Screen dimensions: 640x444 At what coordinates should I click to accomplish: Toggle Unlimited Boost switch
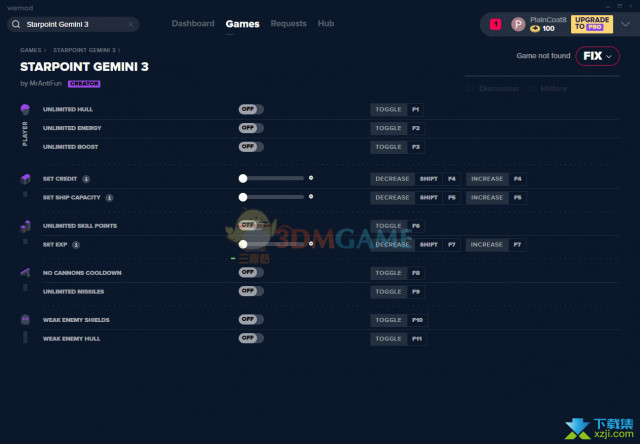point(251,147)
